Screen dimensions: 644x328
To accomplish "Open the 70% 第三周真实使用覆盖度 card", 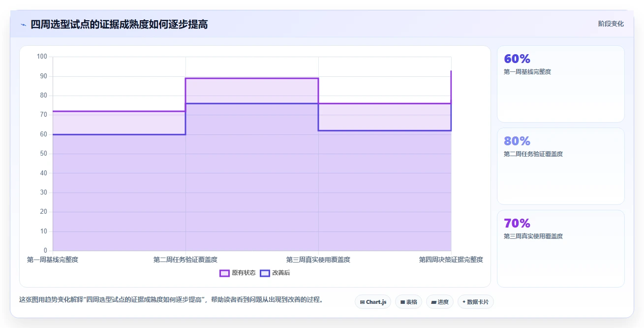I will (x=560, y=249).
